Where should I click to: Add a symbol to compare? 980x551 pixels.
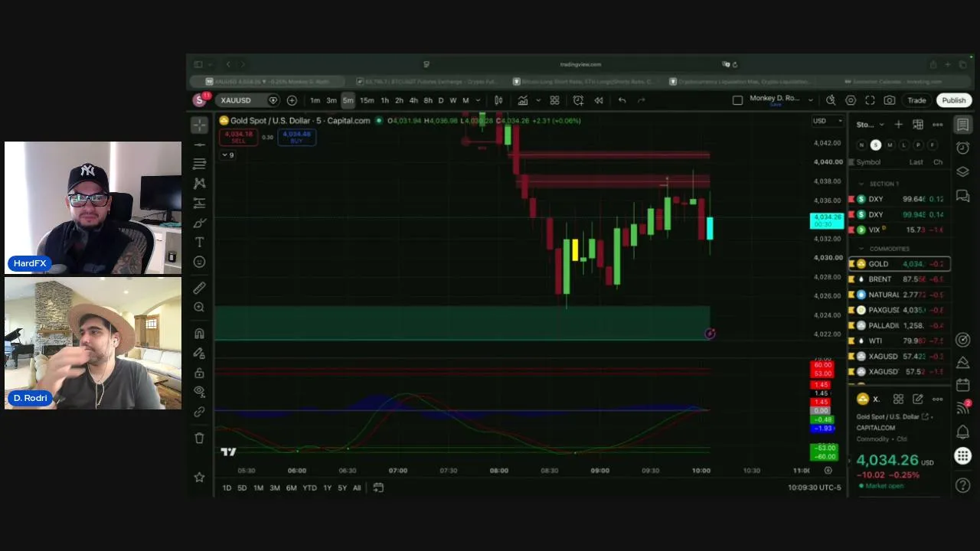tap(292, 100)
